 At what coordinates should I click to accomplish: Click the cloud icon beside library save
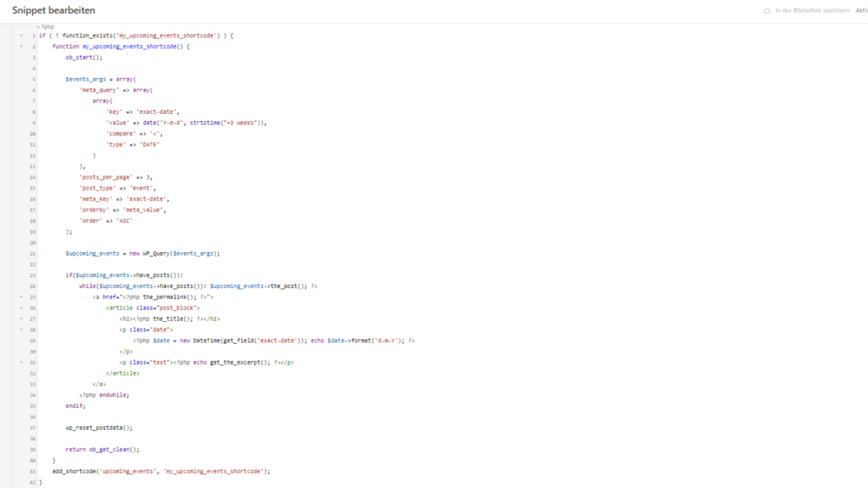[767, 11]
